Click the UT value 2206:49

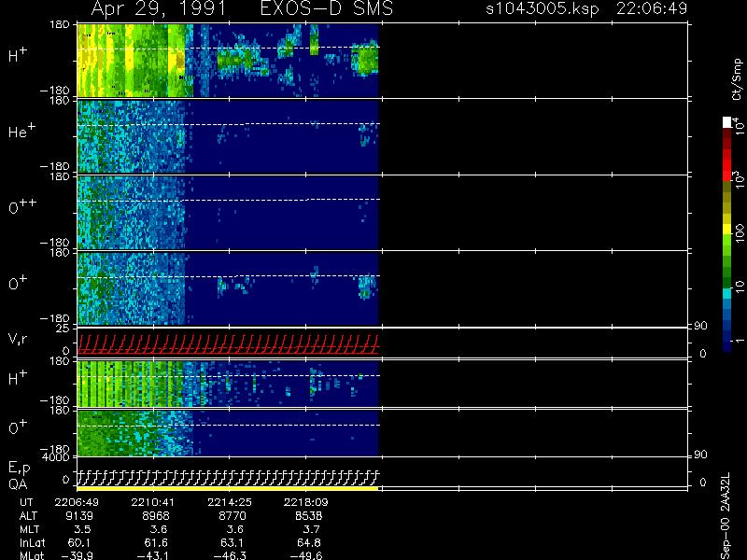click(77, 502)
